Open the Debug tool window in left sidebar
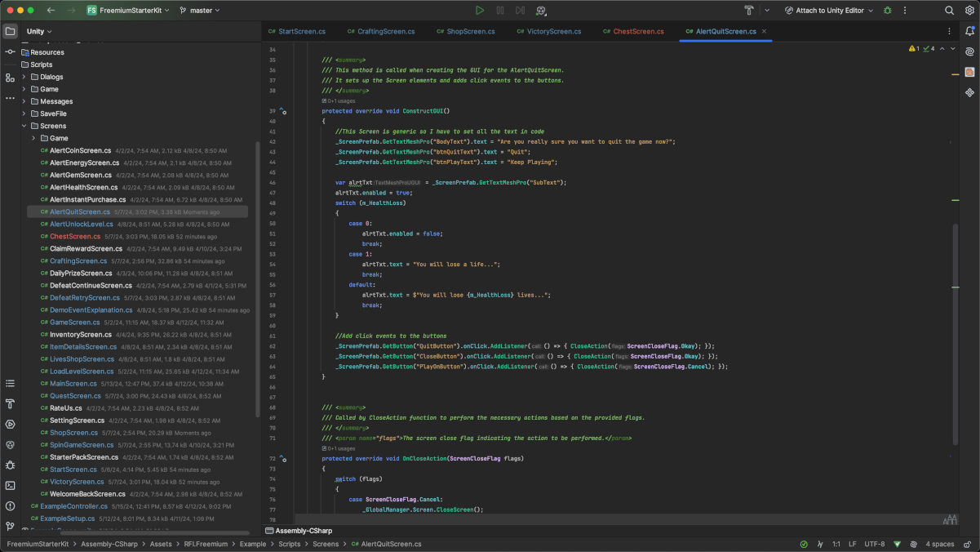The width and height of the screenshot is (980, 552). point(10,465)
